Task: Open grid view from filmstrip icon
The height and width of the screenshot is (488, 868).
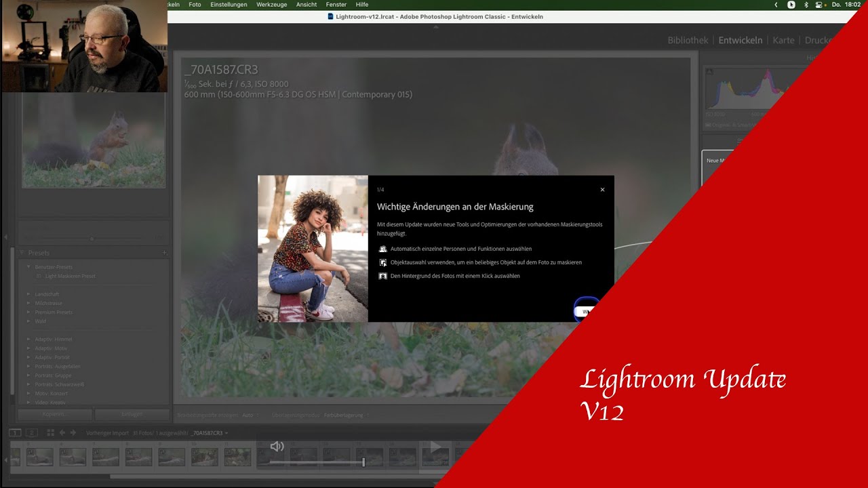Action: point(50,432)
